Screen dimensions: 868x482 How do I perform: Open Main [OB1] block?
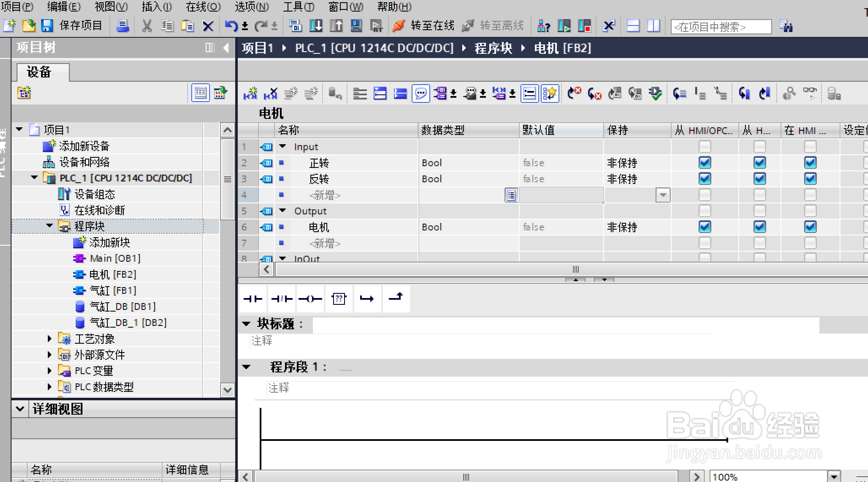pyautogui.click(x=115, y=258)
